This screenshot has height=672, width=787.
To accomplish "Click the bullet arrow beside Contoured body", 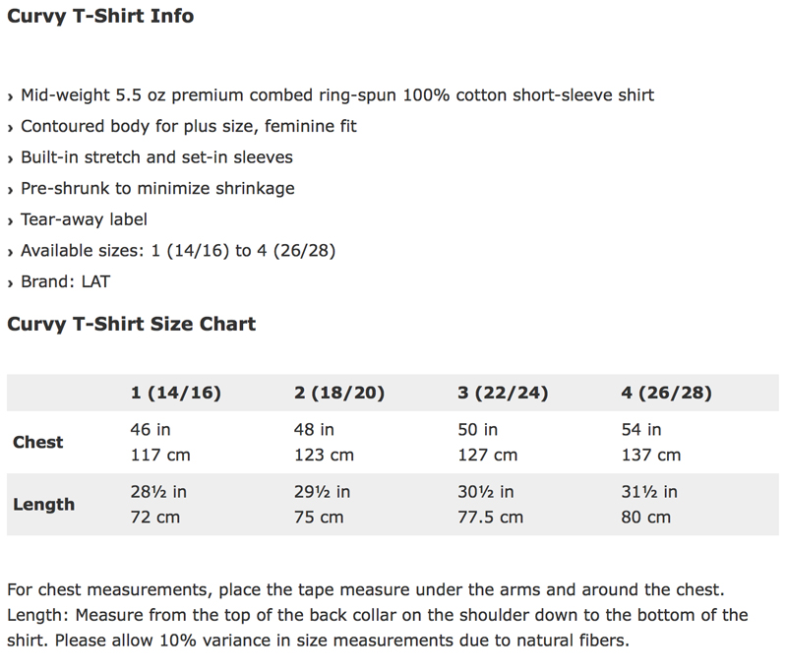I will (x=10, y=128).
